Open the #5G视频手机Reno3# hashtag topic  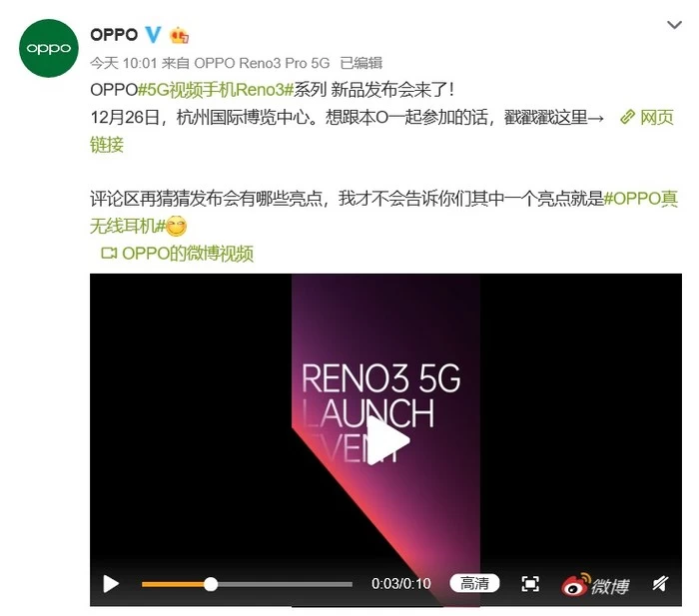coord(216,90)
